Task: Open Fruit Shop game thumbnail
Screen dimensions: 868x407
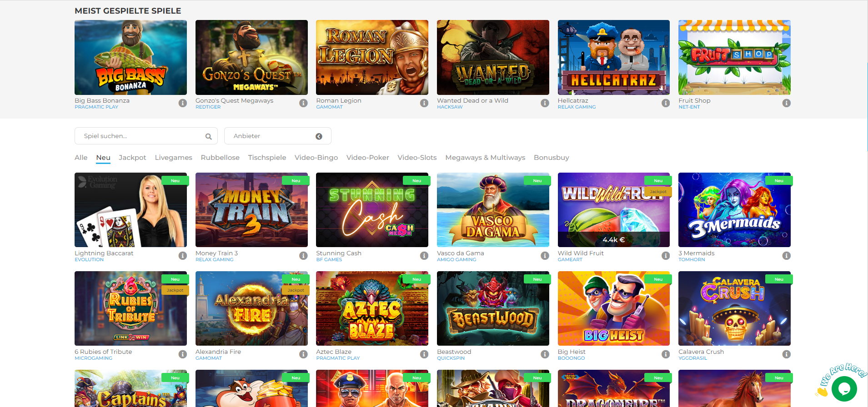Action: pos(734,57)
